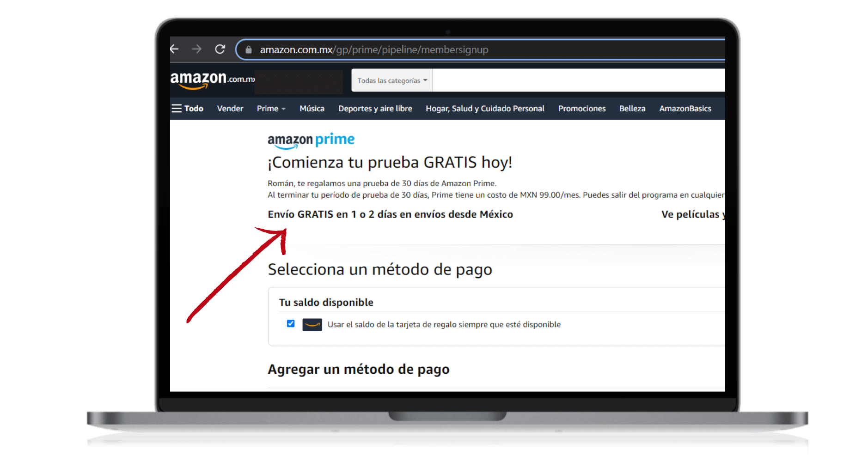Expand the Todas las categorías dropdown
868x462 pixels.
coord(392,80)
